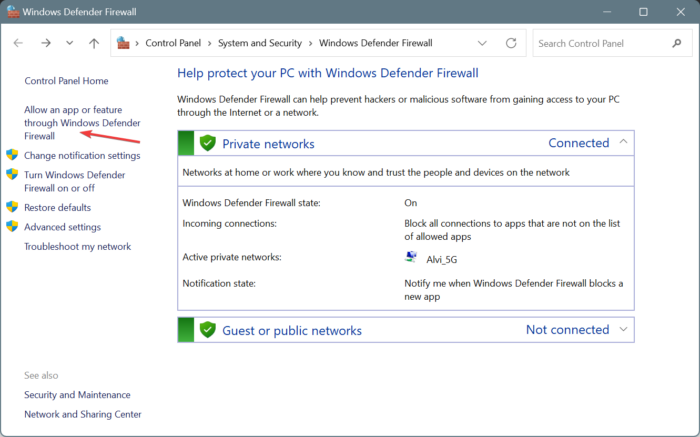700x437 pixels.
Task: Click the Incoming connections label
Action: [229, 223]
